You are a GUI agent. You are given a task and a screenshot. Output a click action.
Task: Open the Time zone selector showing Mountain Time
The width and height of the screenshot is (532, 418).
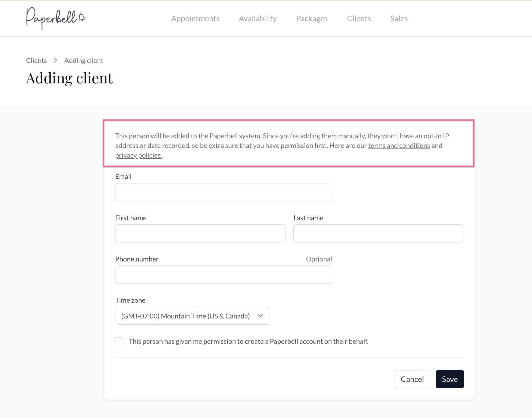(x=192, y=316)
